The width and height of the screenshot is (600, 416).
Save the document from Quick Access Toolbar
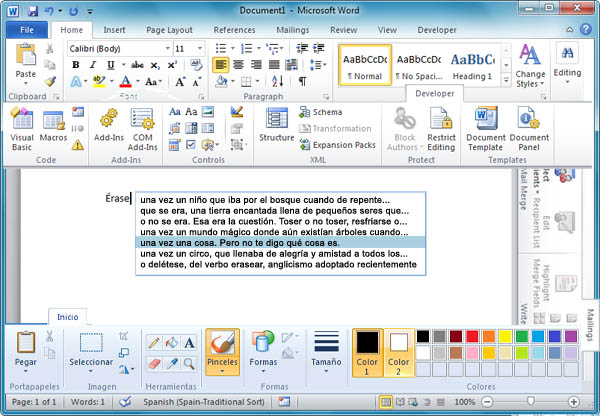tap(33, 11)
